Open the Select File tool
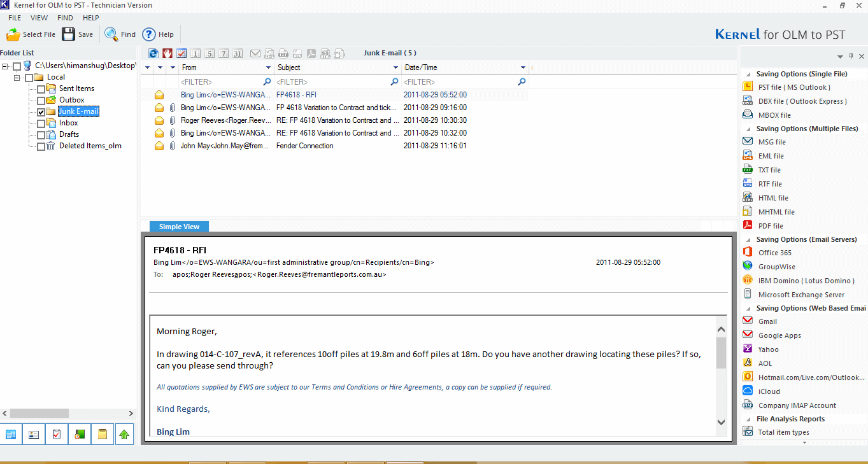868x464 pixels. (31, 34)
